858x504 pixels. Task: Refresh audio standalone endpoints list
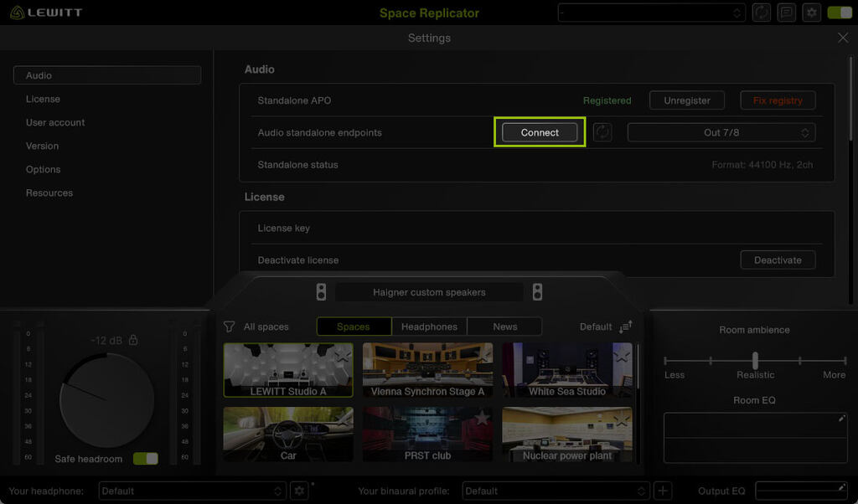point(602,132)
